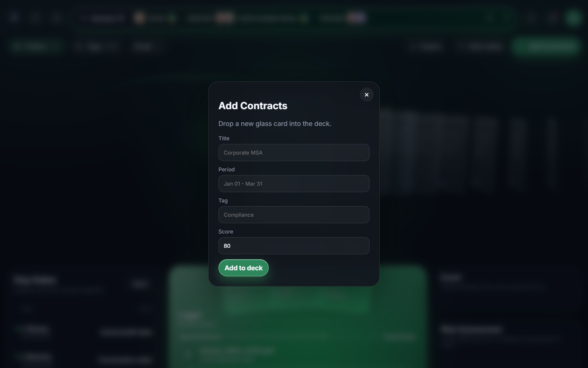This screenshot has height=368, width=588.
Task: Select the Tag field showing Compliance placeholder
Action: tap(294, 215)
